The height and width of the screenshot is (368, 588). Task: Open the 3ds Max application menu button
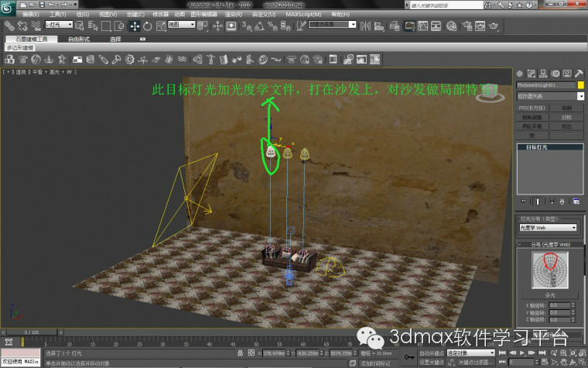(x=8, y=9)
